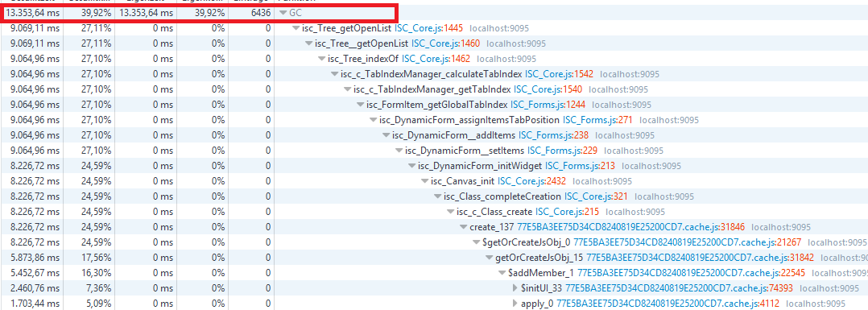Collapse isc_c_TabIndexManager_calculateTabIndex node
This screenshot has width=868, height=310.
tap(334, 73)
